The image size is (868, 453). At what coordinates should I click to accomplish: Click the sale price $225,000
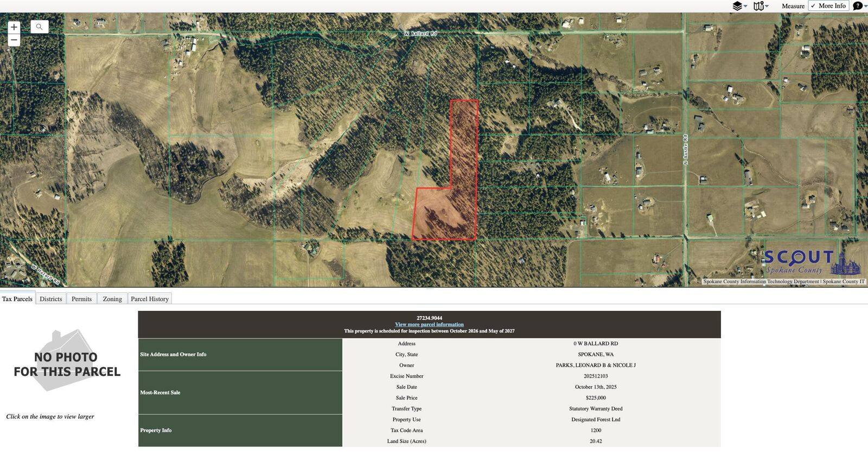coord(596,398)
